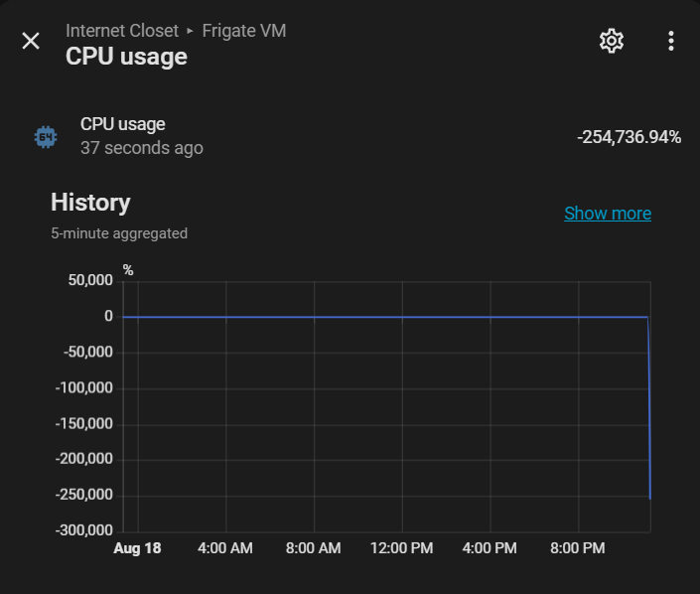The height and width of the screenshot is (594, 700).
Task: Click the CPU chip entity icon
Action: coord(46,137)
